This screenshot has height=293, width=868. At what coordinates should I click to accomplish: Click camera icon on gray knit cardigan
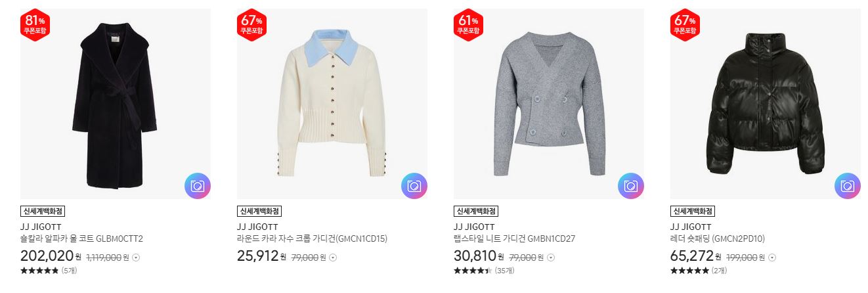tap(630, 186)
